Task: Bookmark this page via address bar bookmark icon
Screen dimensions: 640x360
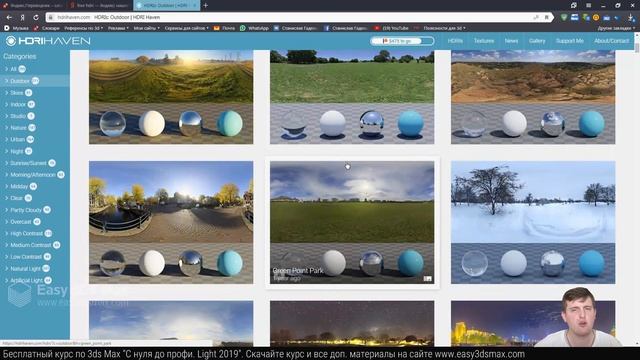Action: coord(547,18)
